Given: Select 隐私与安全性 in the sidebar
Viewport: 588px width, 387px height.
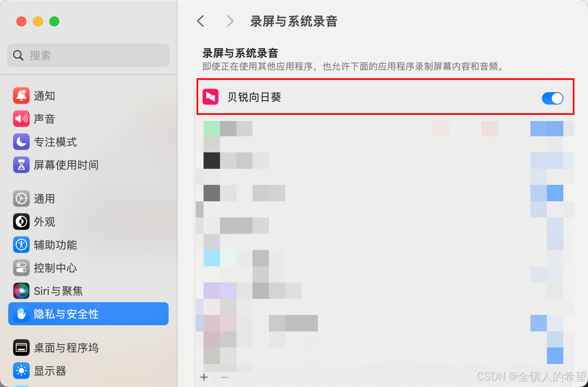Looking at the screenshot, I should (88, 314).
